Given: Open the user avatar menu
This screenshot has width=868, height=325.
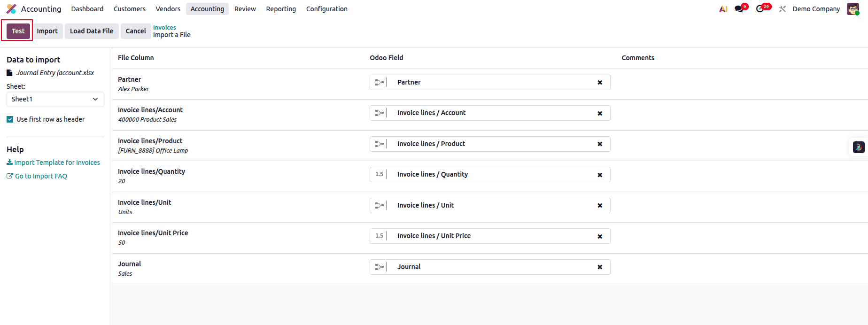Looking at the screenshot, I should (x=852, y=9).
